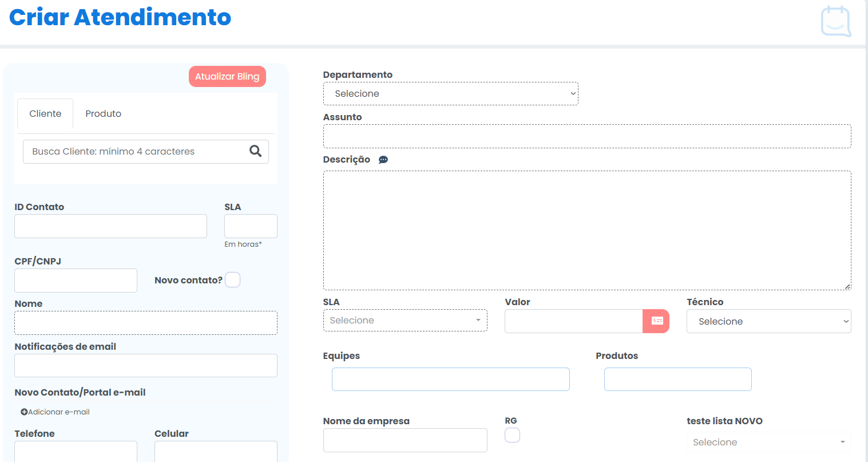Open the Técnico dropdown
The width and height of the screenshot is (868, 462).
[x=769, y=321]
